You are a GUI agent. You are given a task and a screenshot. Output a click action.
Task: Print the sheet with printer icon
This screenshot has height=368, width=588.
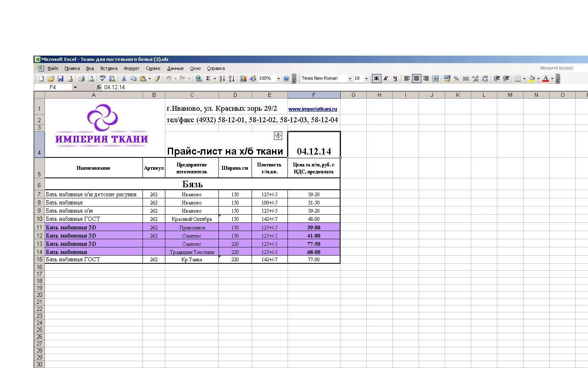(x=81, y=79)
